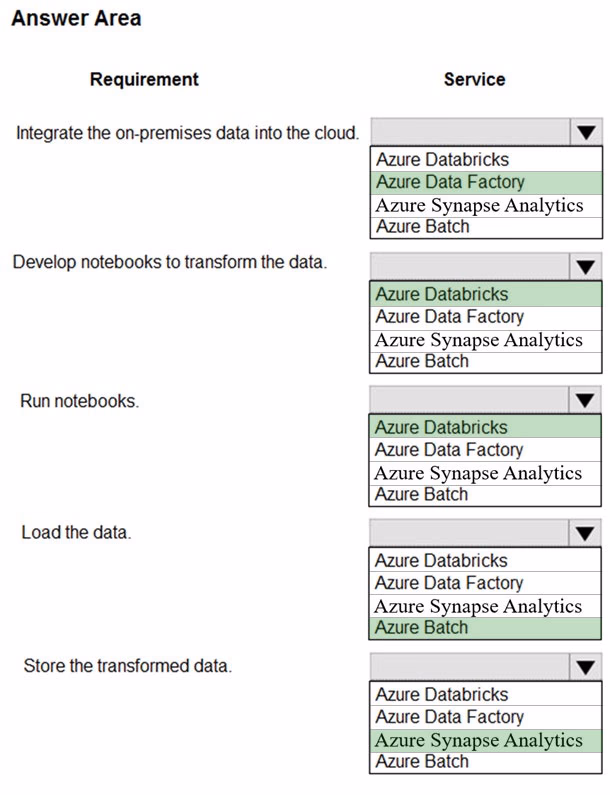Pick Azure Databricks in Run notebooks list

(x=485, y=427)
